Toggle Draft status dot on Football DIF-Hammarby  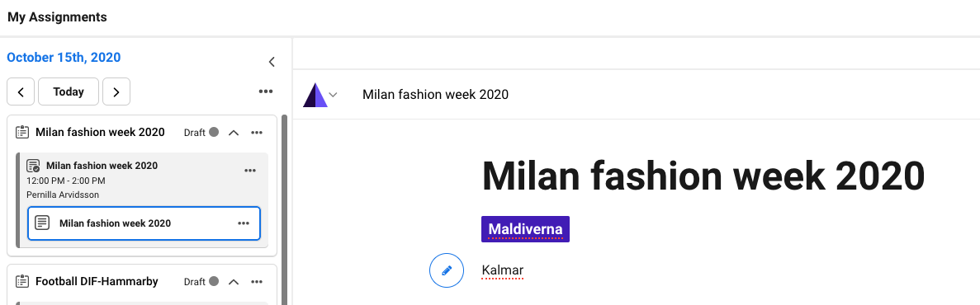(x=214, y=281)
